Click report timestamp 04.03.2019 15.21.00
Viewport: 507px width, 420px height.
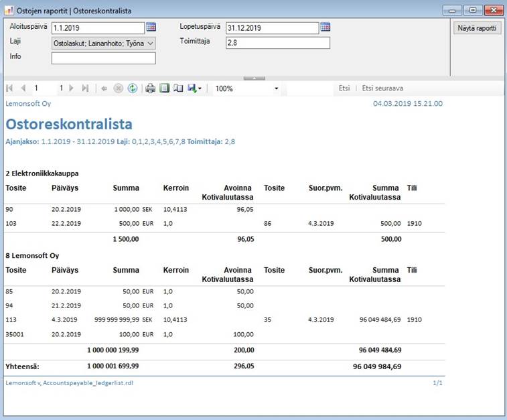pos(408,103)
